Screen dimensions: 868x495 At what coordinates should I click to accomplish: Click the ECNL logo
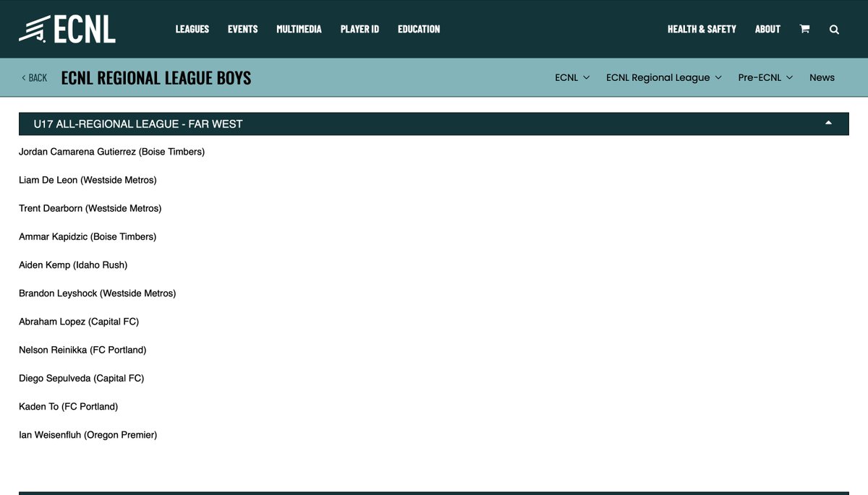(67, 29)
